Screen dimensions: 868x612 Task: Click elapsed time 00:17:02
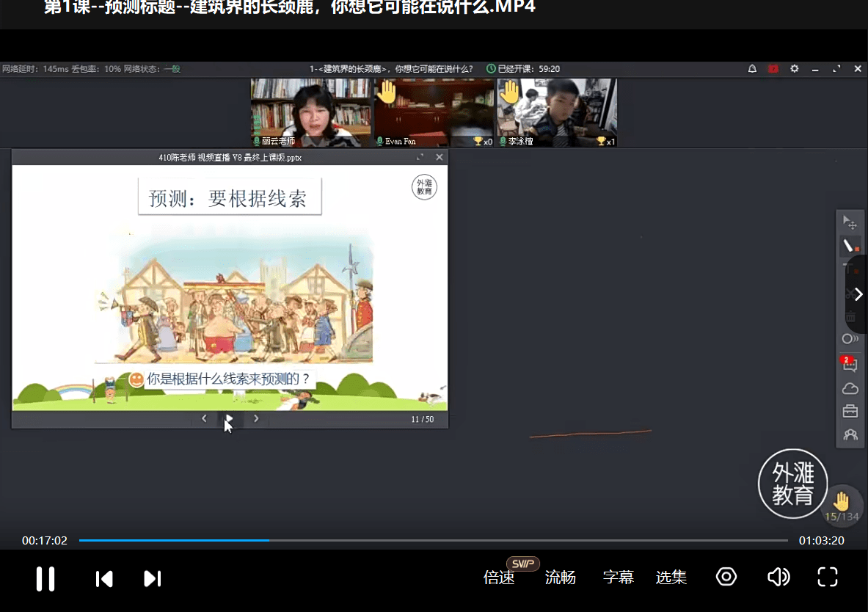[x=44, y=541]
